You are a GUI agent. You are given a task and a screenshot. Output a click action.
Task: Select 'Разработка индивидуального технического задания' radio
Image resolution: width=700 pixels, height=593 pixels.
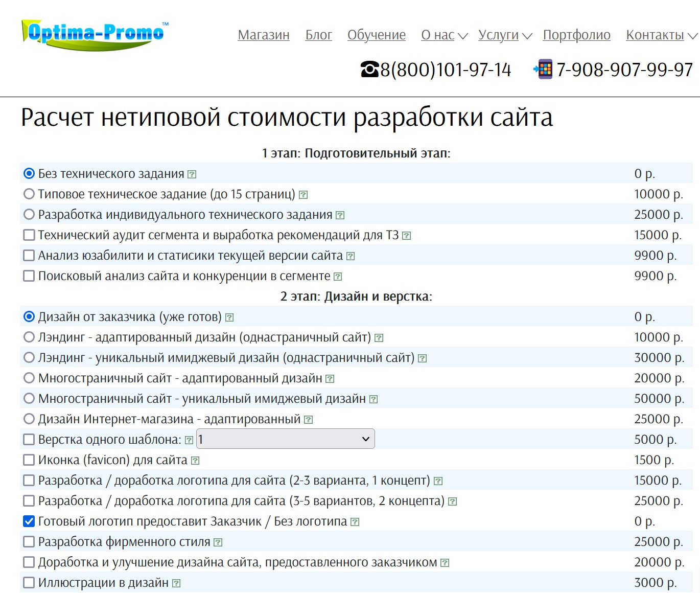tap(29, 214)
